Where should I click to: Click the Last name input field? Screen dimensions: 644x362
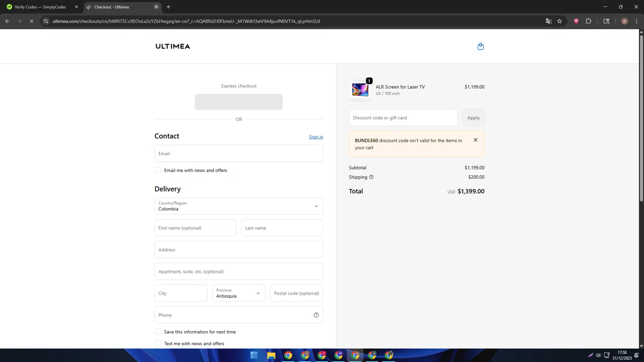click(282, 228)
